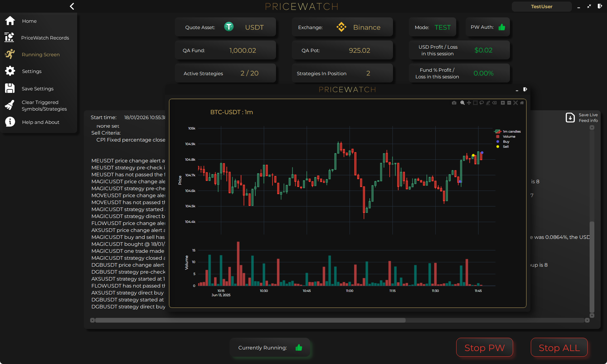Image resolution: width=607 pixels, height=364 pixels.
Task: Reset chart axes with home icon
Action: pos(522,103)
